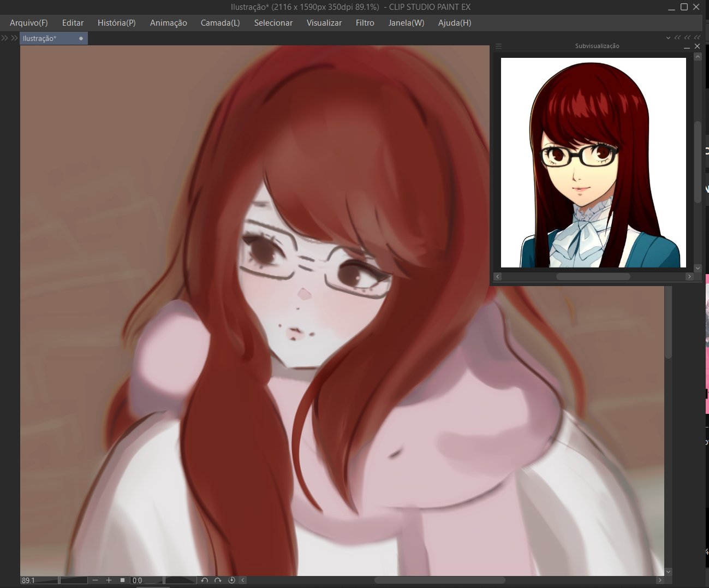Rotate the canvas right with the clockwise arrow icon

coord(218,580)
